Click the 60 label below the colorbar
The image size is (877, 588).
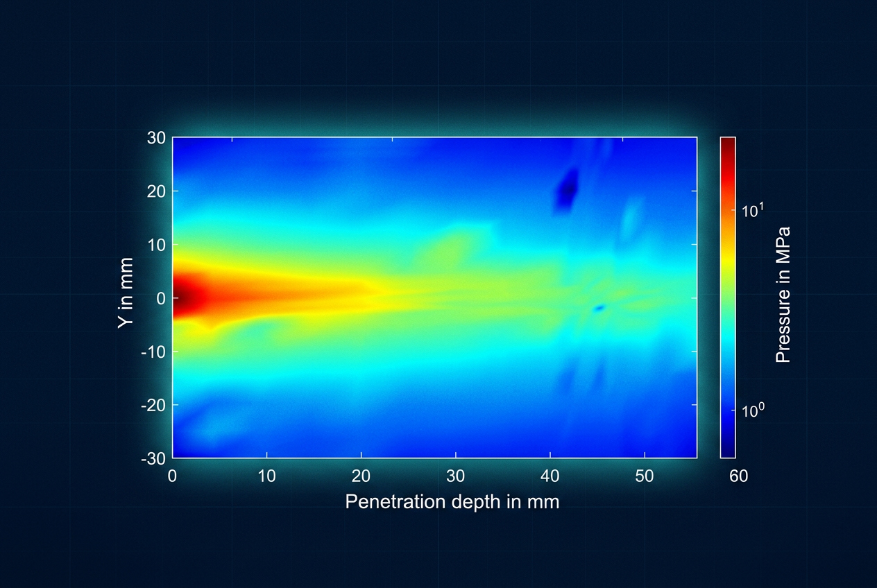pyautogui.click(x=739, y=477)
